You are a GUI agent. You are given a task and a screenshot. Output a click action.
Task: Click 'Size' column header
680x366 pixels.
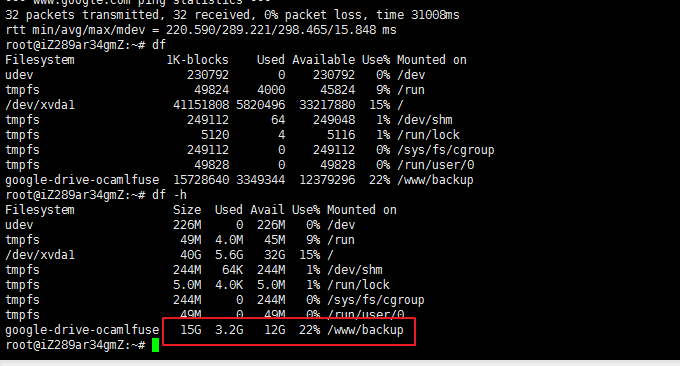(x=187, y=210)
